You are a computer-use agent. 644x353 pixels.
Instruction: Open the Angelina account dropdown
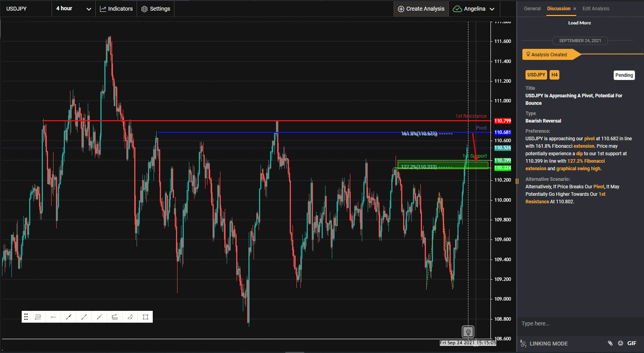coord(474,9)
